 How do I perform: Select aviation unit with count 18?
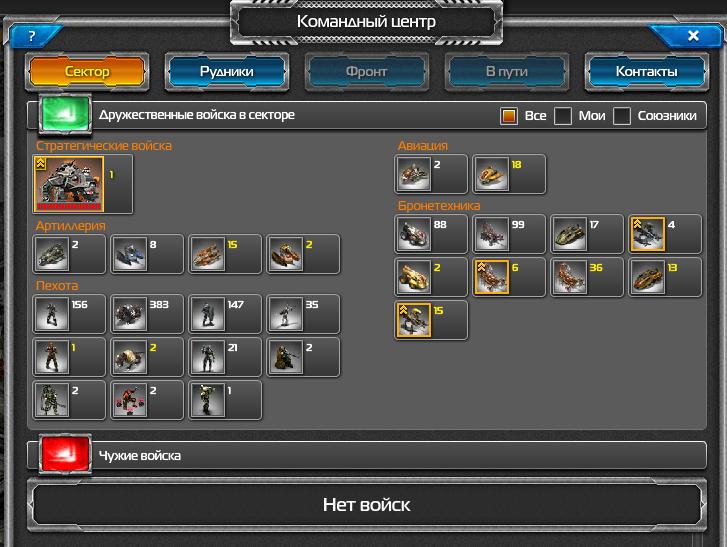click(x=509, y=174)
